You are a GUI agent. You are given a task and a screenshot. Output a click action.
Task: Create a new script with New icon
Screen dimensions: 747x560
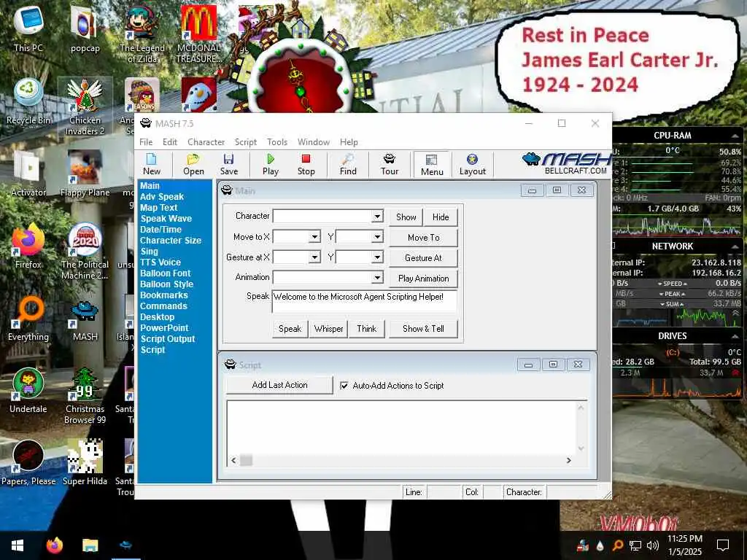click(x=152, y=164)
